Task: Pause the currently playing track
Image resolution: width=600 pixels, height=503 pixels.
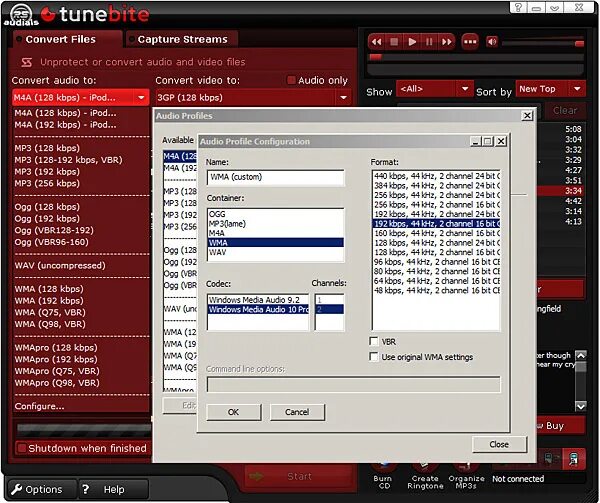Action: [x=429, y=42]
